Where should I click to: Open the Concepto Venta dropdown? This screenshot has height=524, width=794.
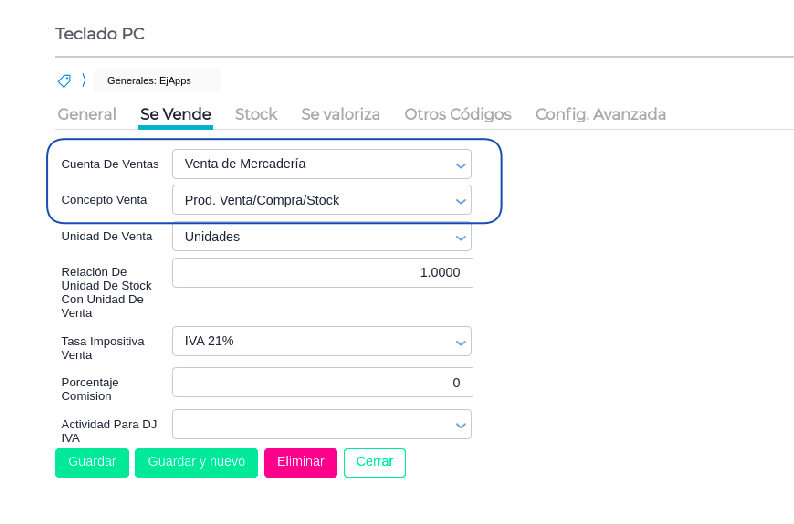click(x=321, y=200)
